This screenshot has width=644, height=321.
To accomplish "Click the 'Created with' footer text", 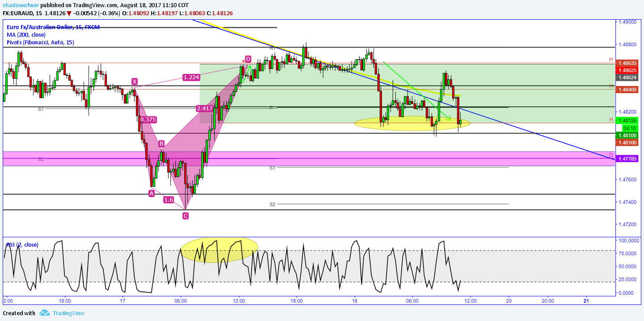I will click(x=19, y=313).
